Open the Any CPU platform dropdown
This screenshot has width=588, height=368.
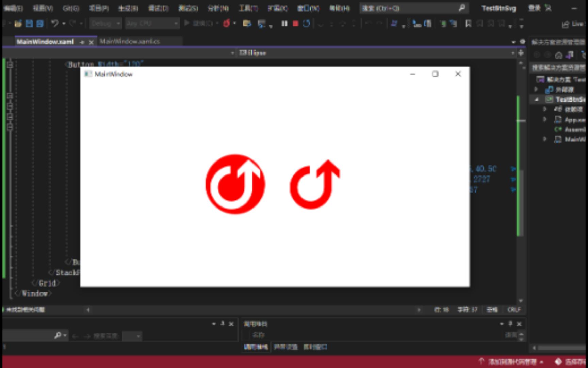point(152,23)
